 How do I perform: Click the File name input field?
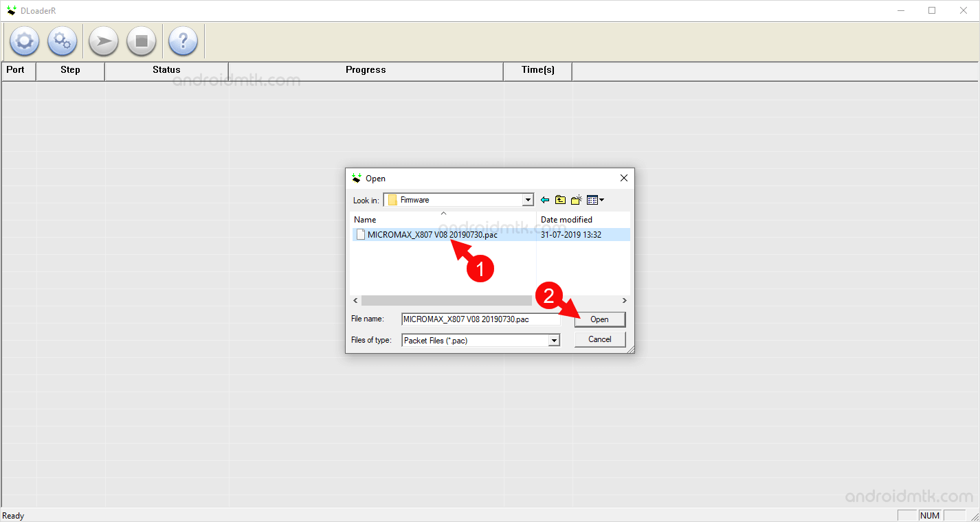click(x=481, y=319)
